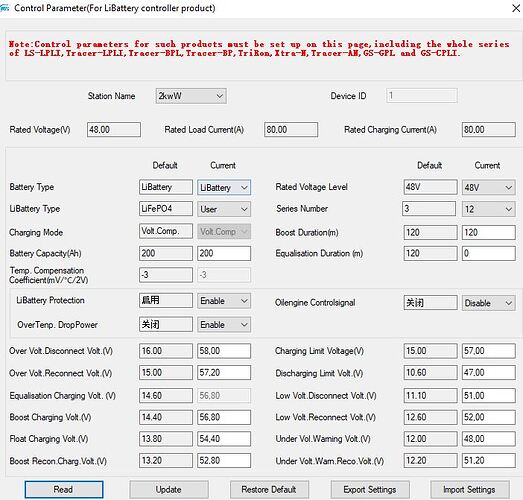
Task: Open the Oilengine Controlsignal Disable dropdown
Action: (489, 303)
